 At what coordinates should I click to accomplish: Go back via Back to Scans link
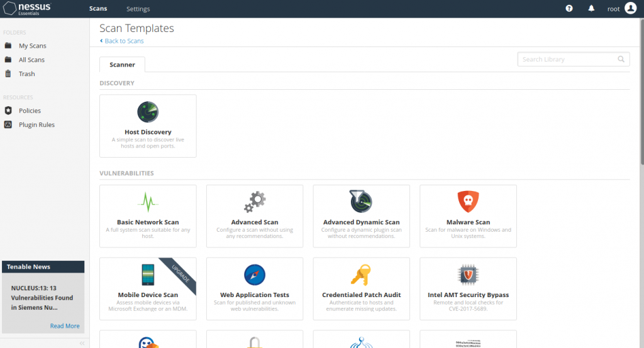point(121,41)
